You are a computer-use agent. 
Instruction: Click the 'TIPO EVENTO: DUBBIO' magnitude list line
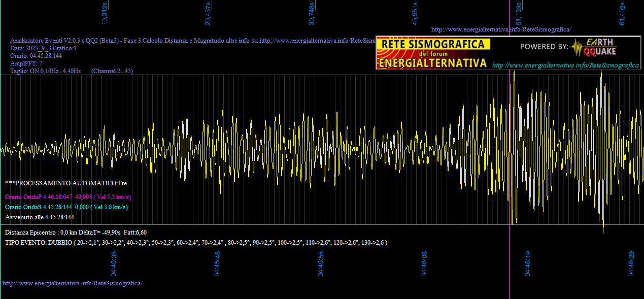pyautogui.click(x=196, y=243)
